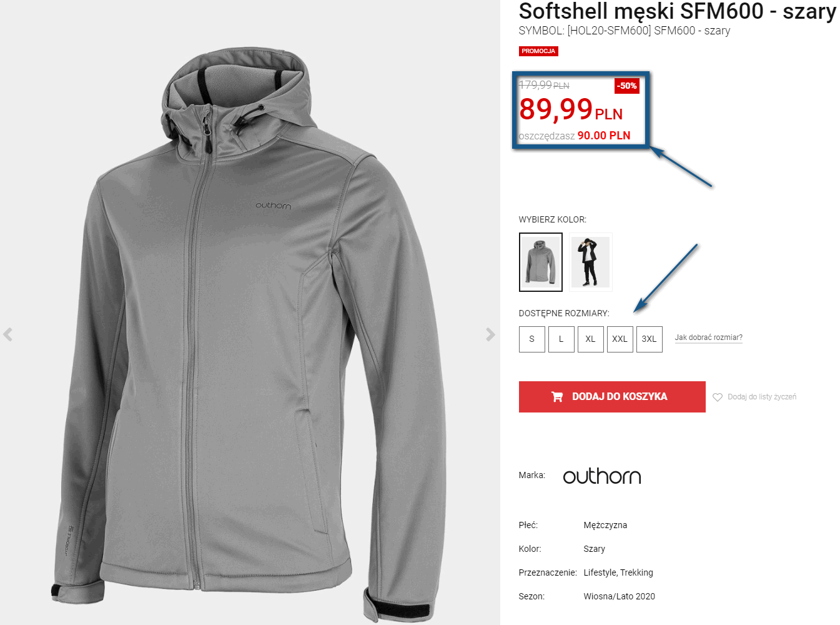Choose size XXL
The height and width of the screenshot is (625, 840).
[620, 339]
